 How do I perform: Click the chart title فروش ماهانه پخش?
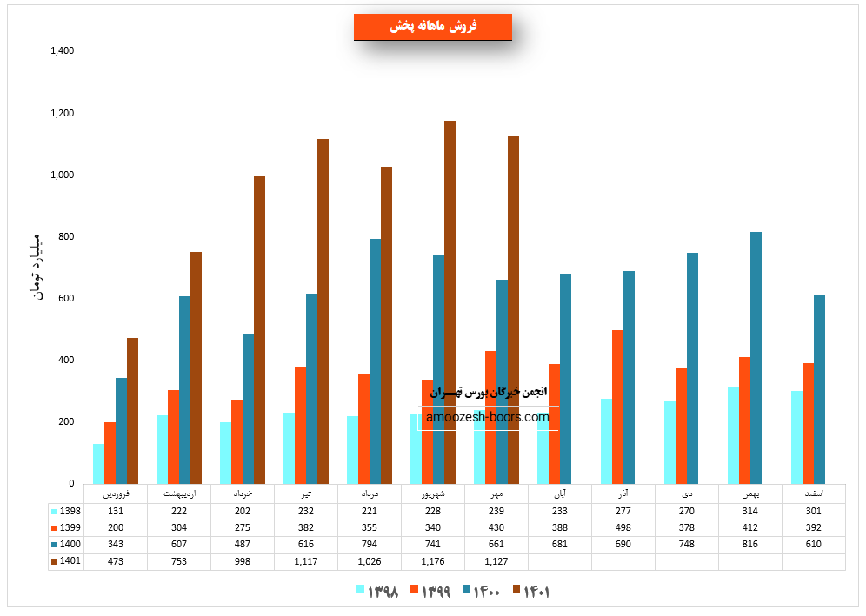[433, 27]
